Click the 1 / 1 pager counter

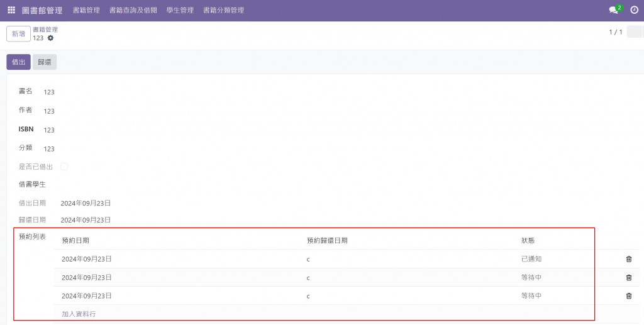point(615,32)
